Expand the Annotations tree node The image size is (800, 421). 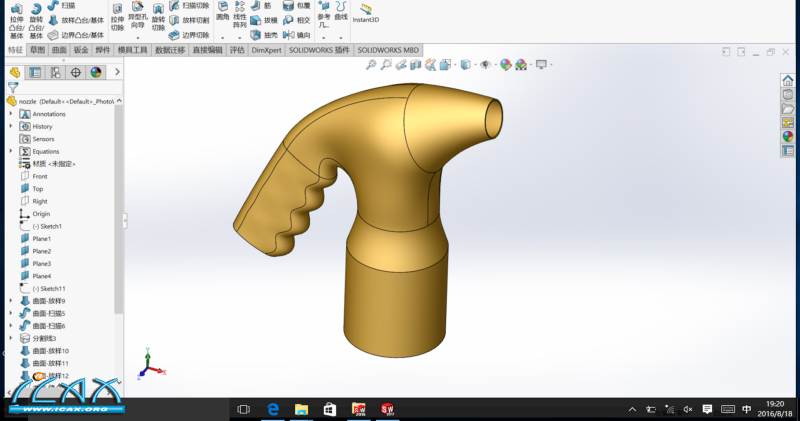tap(11, 114)
